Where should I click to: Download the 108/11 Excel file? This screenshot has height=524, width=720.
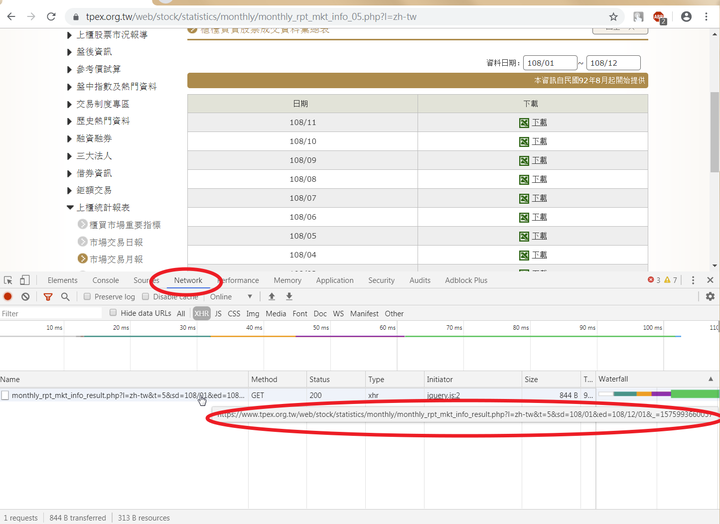(533, 123)
